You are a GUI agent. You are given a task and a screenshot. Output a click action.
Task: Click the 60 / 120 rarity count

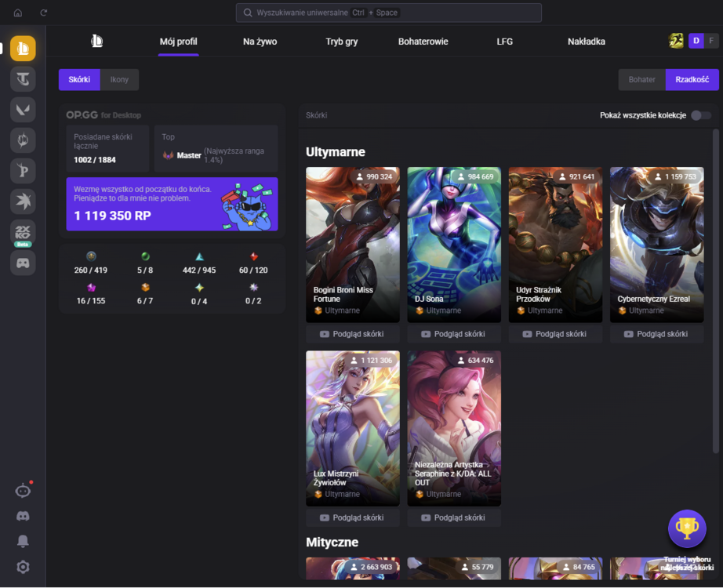click(x=253, y=270)
